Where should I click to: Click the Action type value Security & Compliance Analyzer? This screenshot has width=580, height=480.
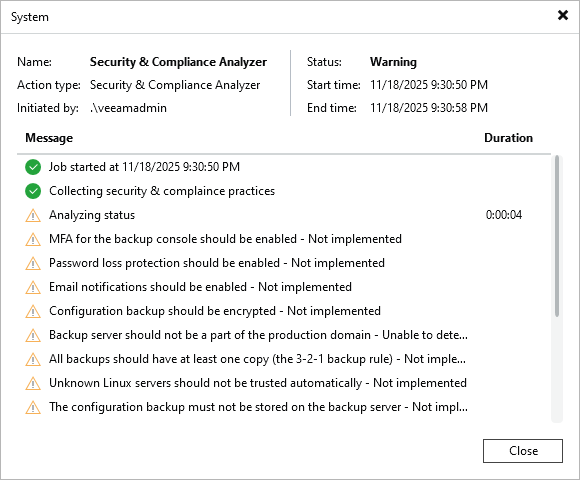click(175, 85)
